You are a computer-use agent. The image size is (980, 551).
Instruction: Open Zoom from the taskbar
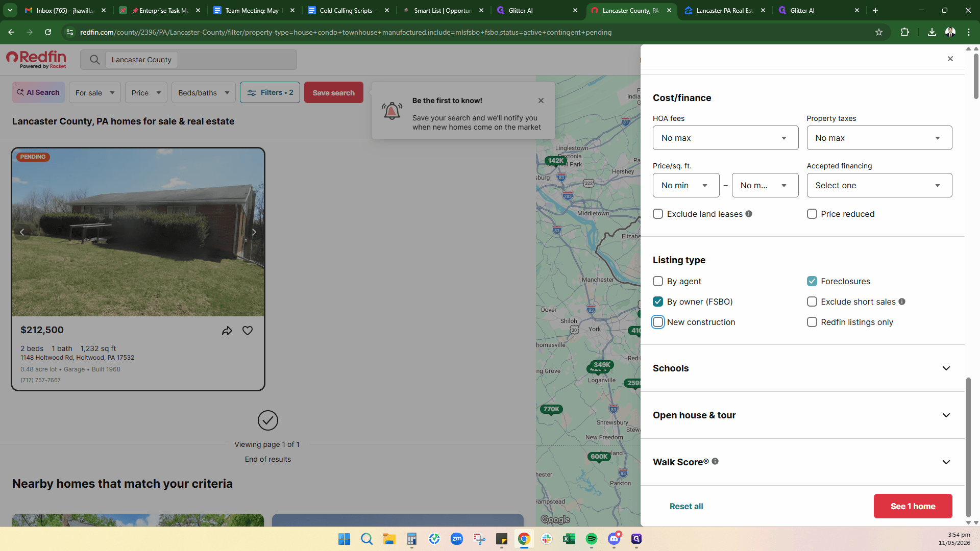457,539
